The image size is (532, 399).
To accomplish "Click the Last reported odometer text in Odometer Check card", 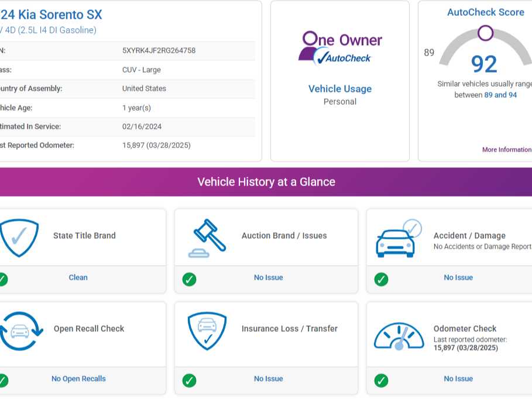I will pyautogui.click(x=470, y=340).
